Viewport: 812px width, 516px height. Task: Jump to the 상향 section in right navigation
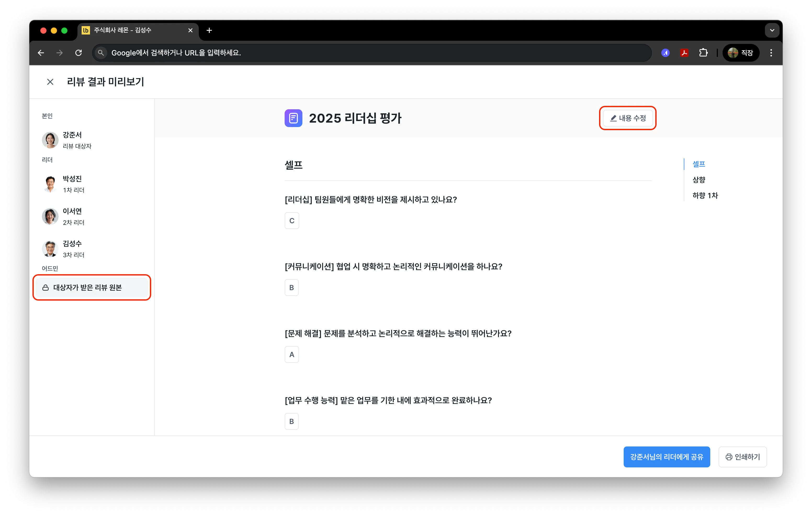[x=699, y=180]
